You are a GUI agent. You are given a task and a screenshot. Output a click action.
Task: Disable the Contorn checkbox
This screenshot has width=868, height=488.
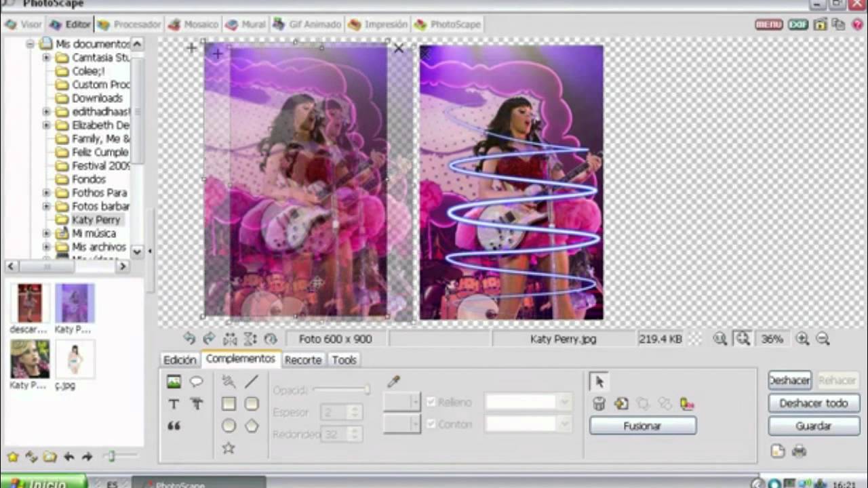tap(431, 424)
